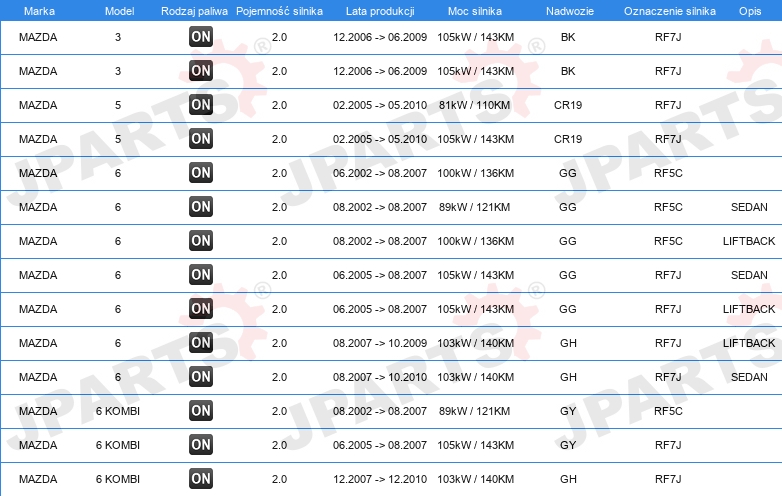The height and width of the screenshot is (496, 782).
Task: Sort by the Rodzaj paliwa column header
Action: [x=194, y=11]
